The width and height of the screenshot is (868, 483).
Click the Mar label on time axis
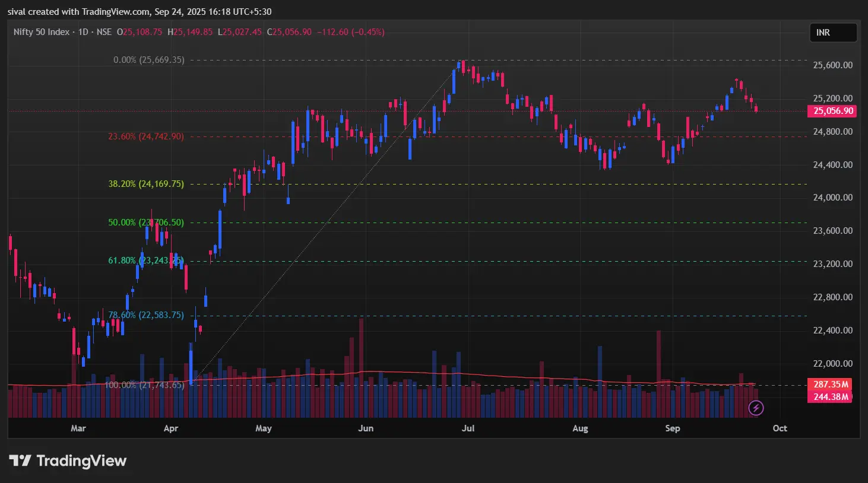tap(78, 428)
